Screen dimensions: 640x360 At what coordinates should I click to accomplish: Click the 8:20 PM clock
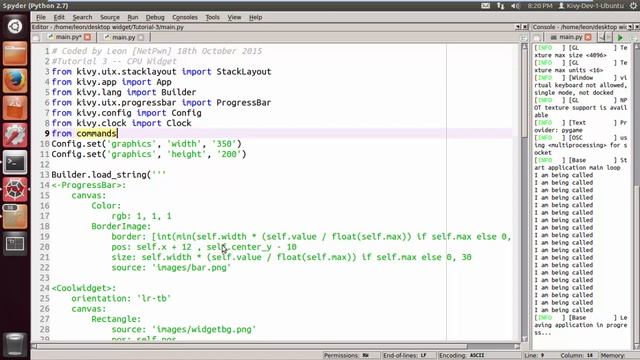[540, 6]
